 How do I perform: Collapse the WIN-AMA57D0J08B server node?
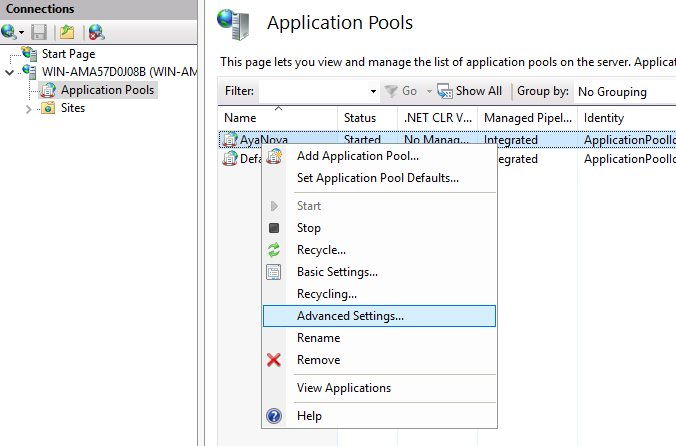[9, 72]
